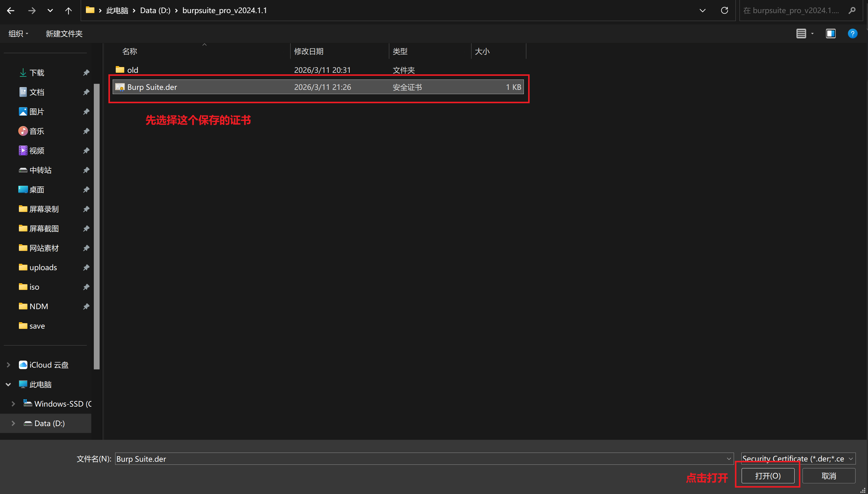This screenshot has height=494, width=868.
Task: Open the help question mark icon
Action: 852,34
